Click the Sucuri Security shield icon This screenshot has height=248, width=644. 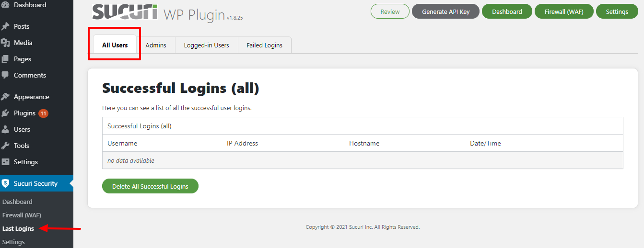point(5,183)
